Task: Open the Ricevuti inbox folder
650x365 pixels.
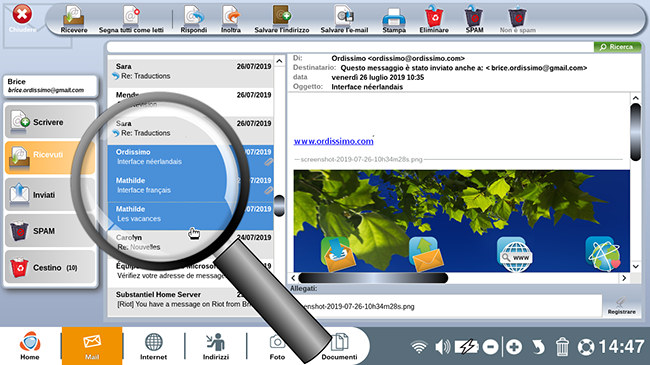Action: pos(50,158)
